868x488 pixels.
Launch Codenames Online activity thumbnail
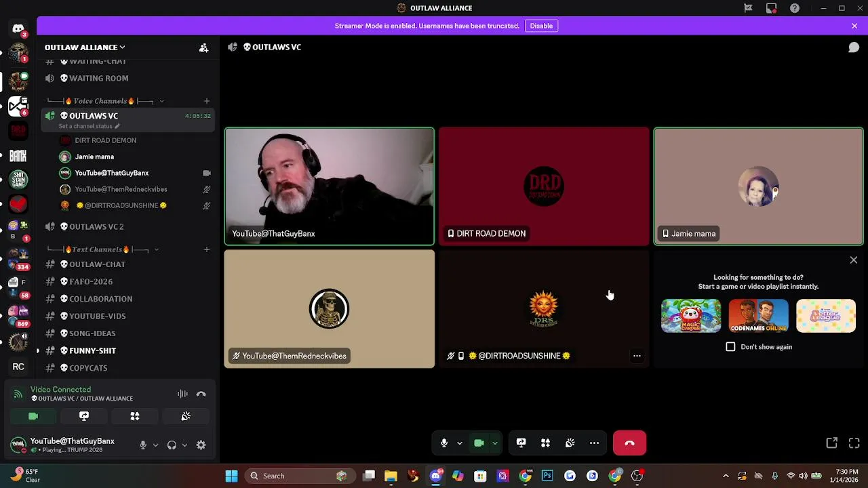[758, 316]
